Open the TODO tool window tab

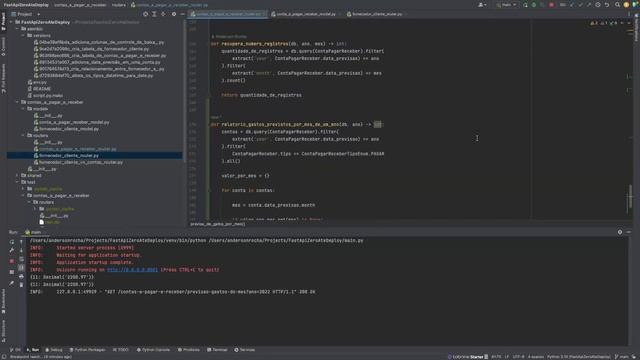coord(121,350)
